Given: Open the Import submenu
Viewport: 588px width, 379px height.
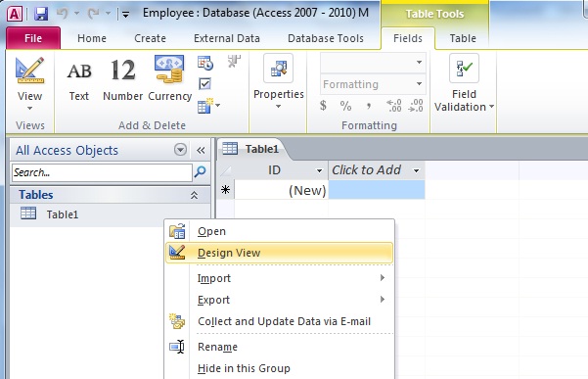Looking at the screenshot, I should [280, 278].
